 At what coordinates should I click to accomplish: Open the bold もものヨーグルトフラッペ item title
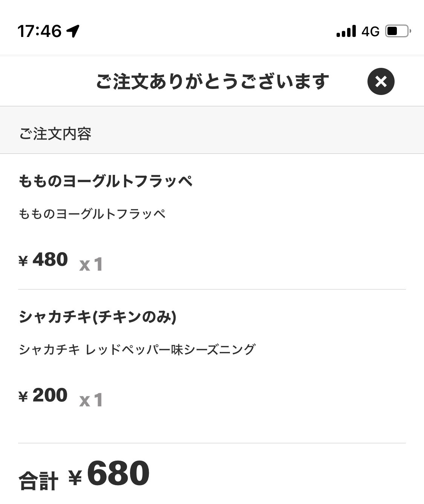[x=106, y=181]
